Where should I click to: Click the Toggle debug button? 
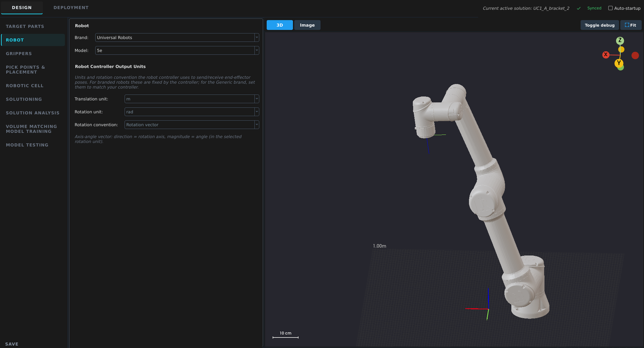(x=600, y=25)
